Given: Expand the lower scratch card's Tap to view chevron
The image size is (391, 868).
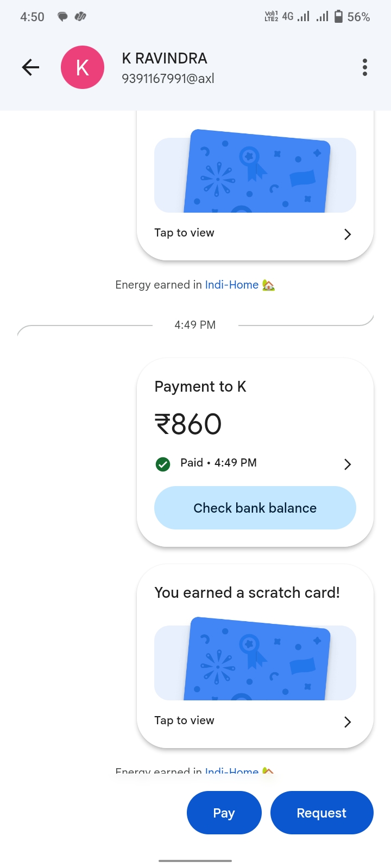Looking at the screenshot, I should point(348,722).
